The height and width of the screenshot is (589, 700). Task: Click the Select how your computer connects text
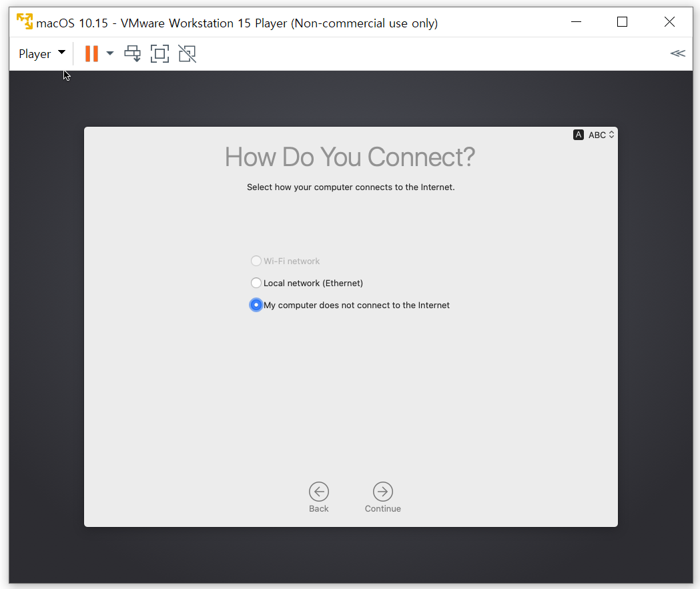coord(350,187)
